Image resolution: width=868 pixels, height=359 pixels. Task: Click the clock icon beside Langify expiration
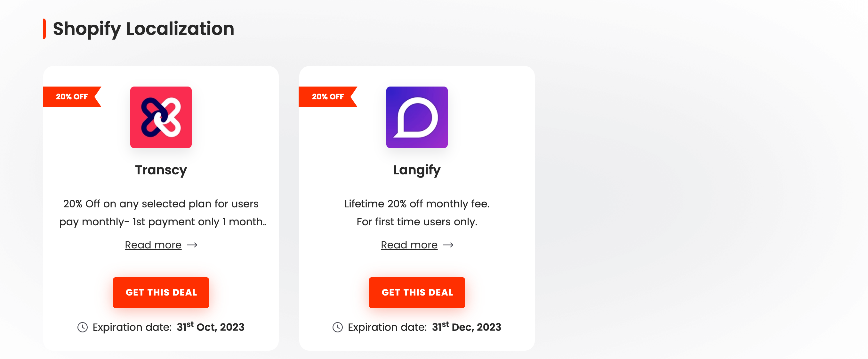338,327
